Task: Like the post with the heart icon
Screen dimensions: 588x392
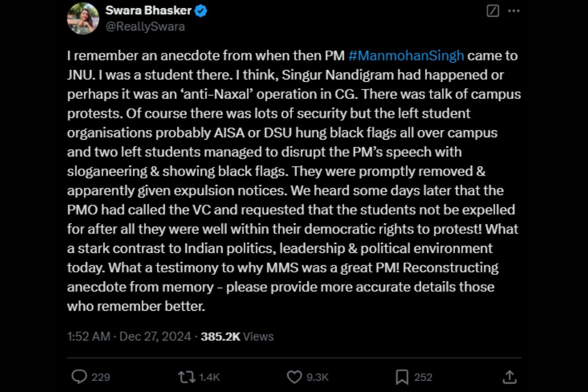Action: coord(294,376)
